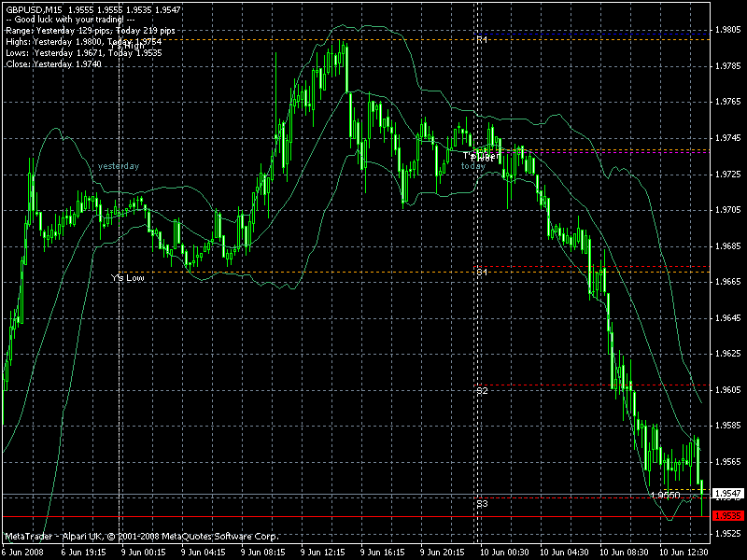
Task: Click the S3 support level label
Action: tap(482, 504)
